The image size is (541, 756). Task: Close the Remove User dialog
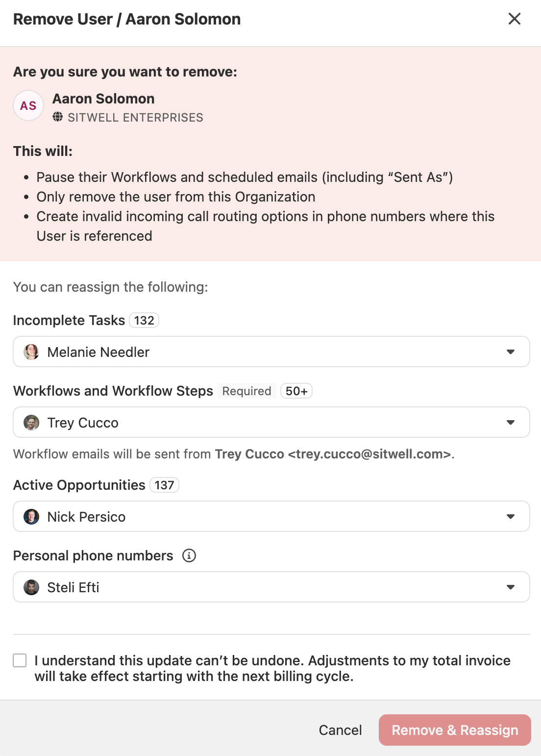515,19
